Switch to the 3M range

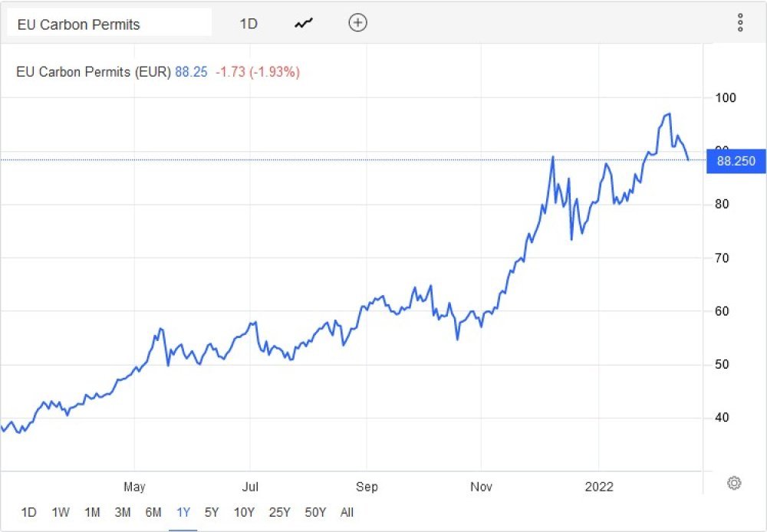122,512
